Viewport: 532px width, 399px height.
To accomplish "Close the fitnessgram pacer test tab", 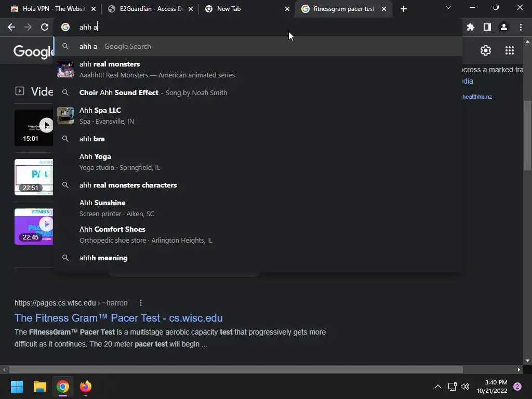I will click(384, 9).
